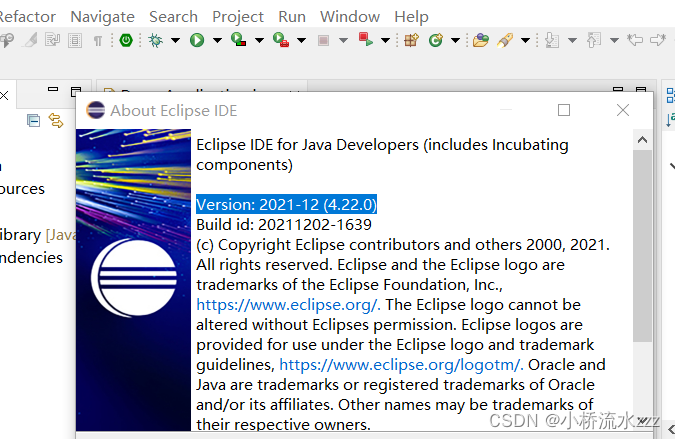The image size is (675, 439).
Task: Toggle Link with Editor arrows icon
Action: [x=56, y=121]
